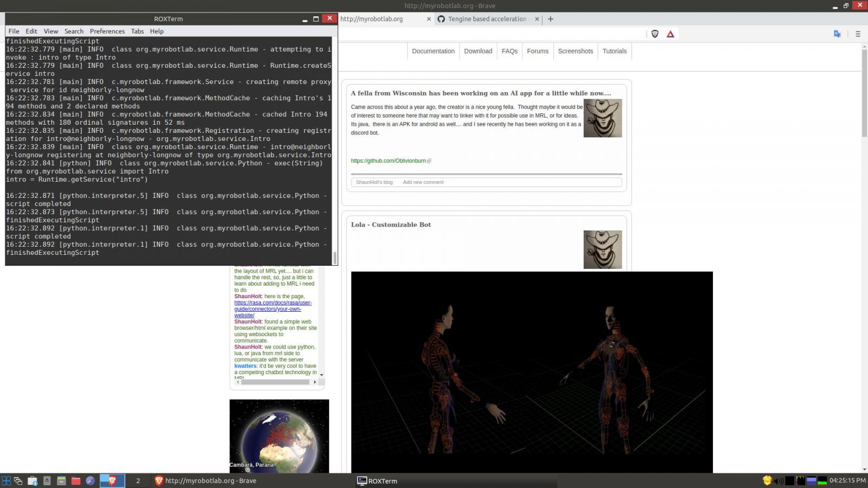The image size is (868, 488).
Task: Click the yellow package update tray icon
Action: [767, 480]
